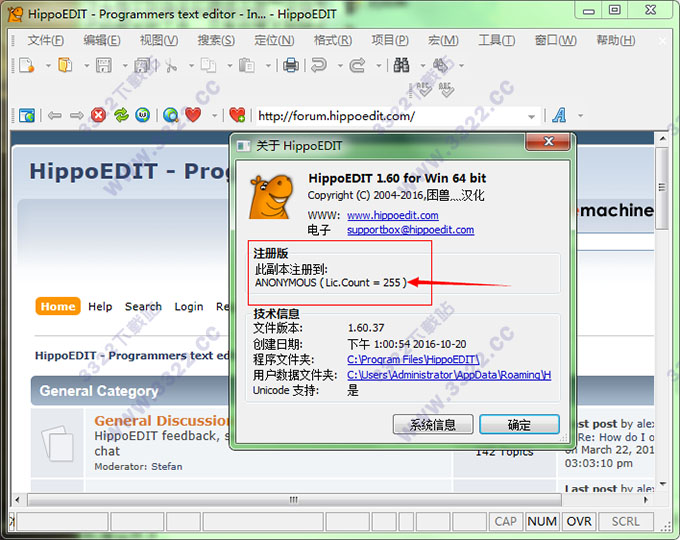
Task: Click the Save All multi-disk icon
Action: pyautogui.click(x=142, y=65)
